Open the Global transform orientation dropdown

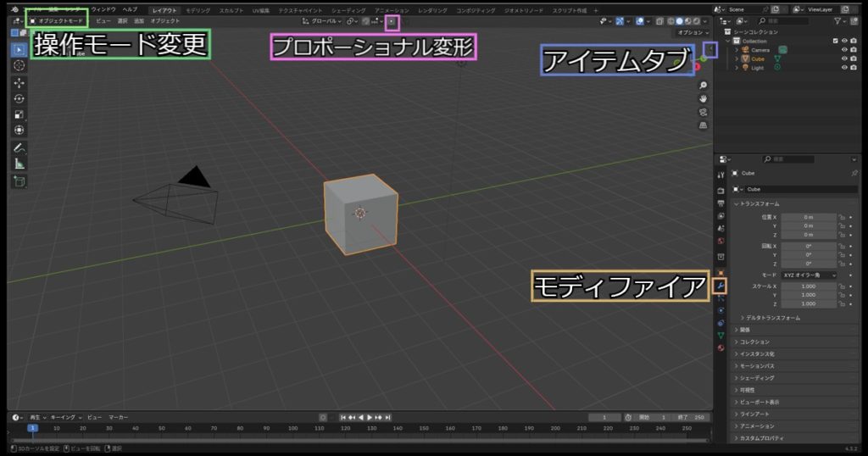[322, 21]
